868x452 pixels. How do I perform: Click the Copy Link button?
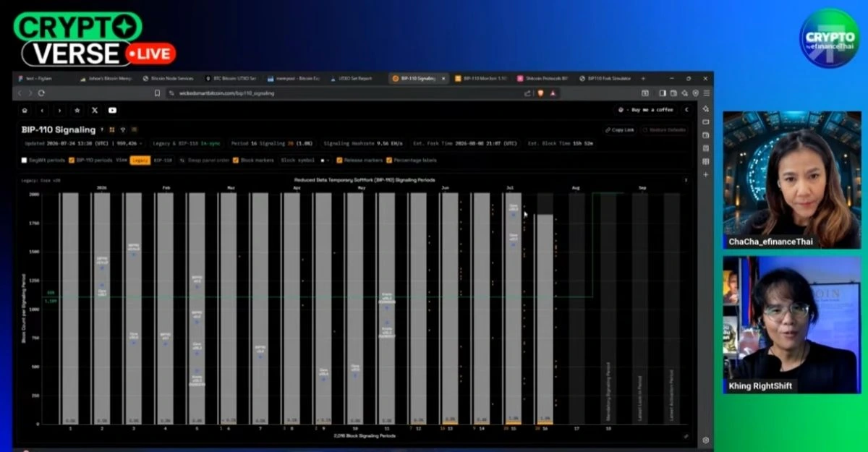pyautogui.click(x=618, y=129)
